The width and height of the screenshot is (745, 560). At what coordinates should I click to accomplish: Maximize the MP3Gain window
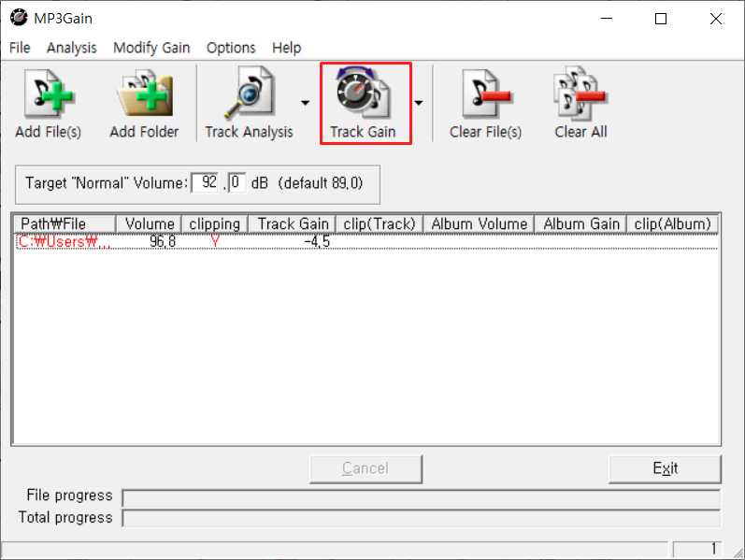tap(661, 19)
